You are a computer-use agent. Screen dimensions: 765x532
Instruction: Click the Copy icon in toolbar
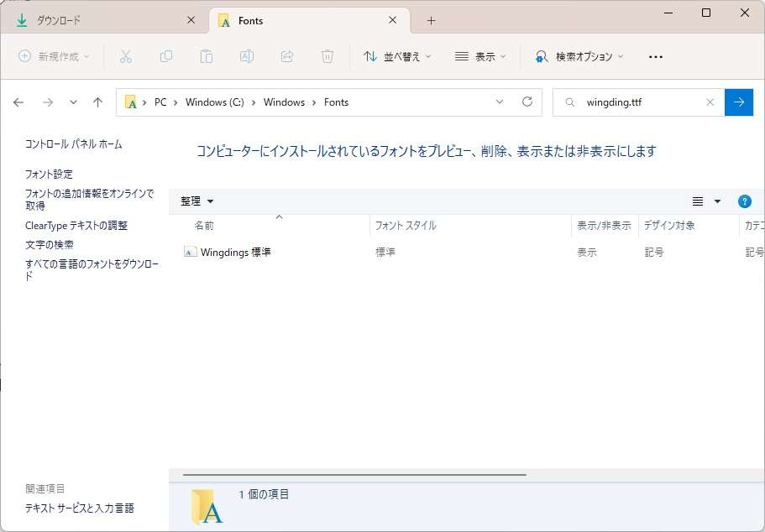(x=166, y=56)
